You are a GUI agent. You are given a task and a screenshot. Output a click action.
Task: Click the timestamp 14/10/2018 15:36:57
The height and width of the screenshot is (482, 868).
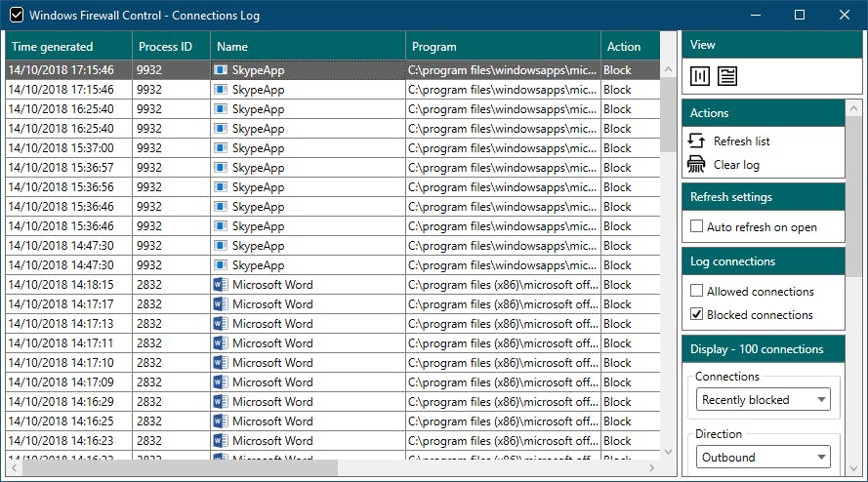(x=61, y=167)
